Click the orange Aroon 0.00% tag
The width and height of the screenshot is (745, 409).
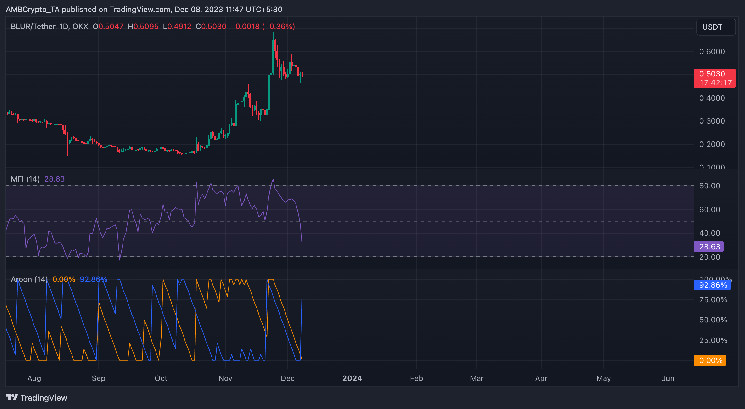point(710,361)
